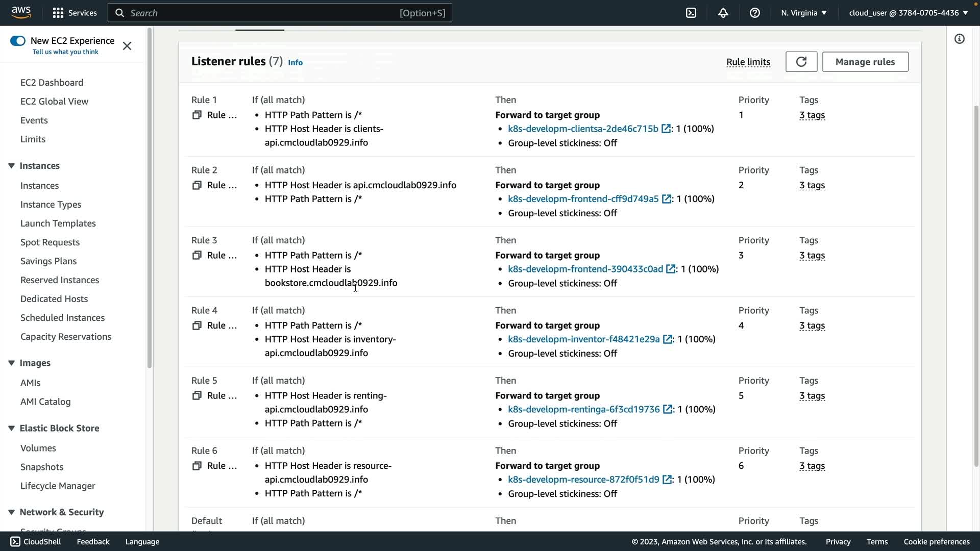Click the AWS logo home icon
Image resolution: width=980 pixels, height=551 pixels.
[x=21, y=12]
